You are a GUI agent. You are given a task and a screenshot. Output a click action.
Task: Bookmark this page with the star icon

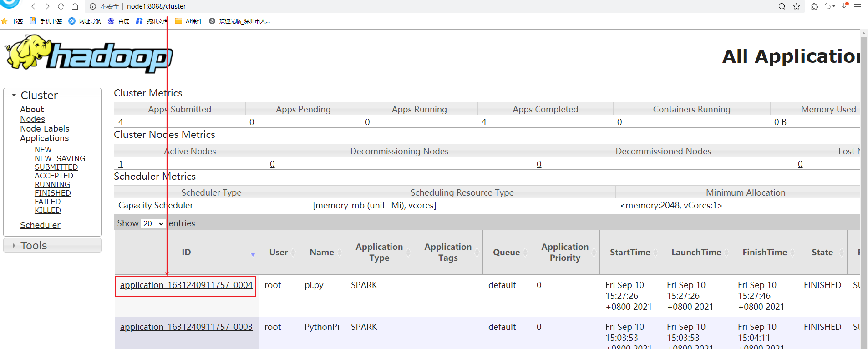click(797, 6)
